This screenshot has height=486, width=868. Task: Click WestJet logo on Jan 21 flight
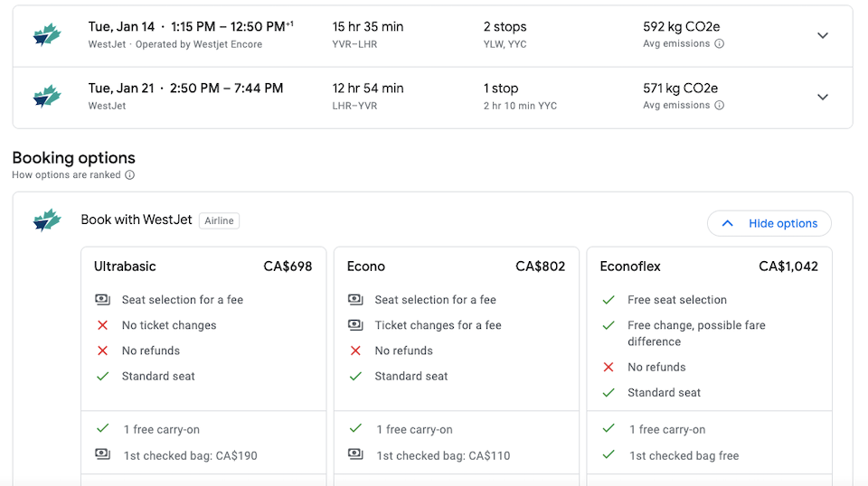point(46,96)
